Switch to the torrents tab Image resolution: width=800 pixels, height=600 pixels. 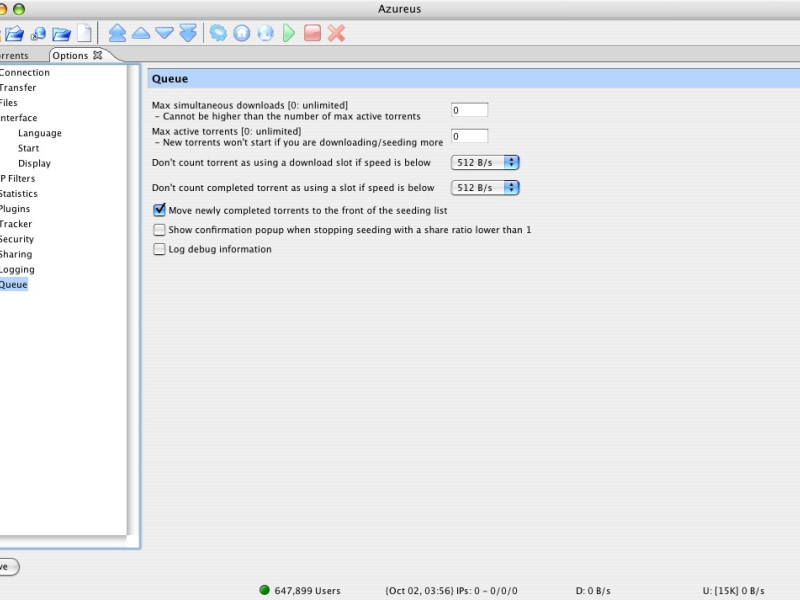(14, 56)
